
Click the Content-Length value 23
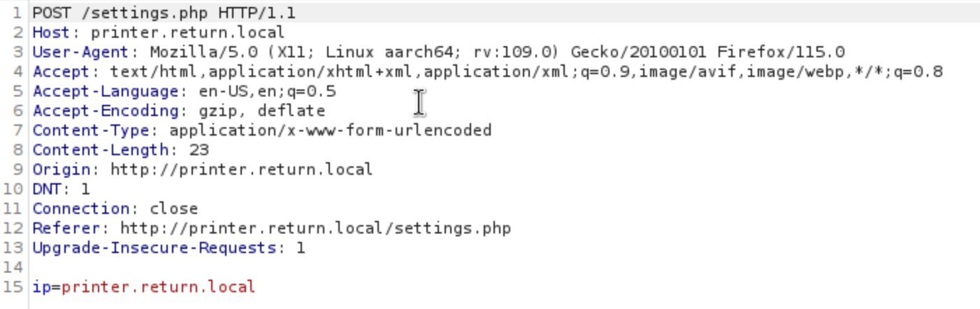199,150
